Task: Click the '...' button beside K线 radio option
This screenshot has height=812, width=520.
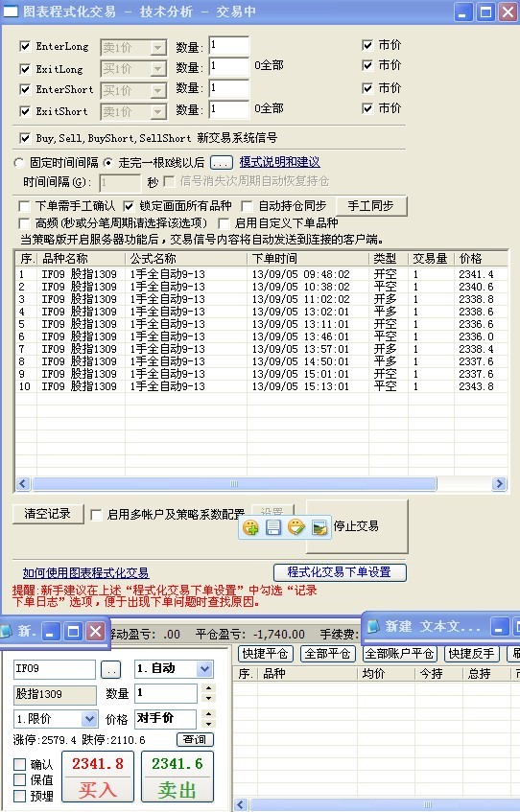Action: 222,163
